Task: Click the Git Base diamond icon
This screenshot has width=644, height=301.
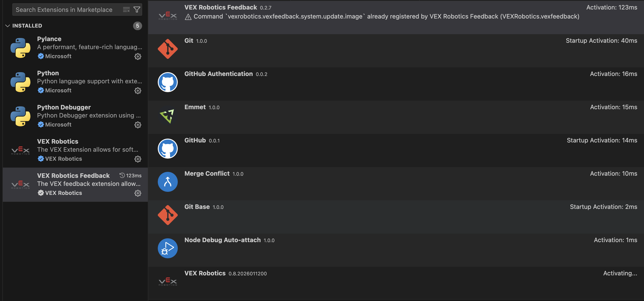Action: click(168, 215)
